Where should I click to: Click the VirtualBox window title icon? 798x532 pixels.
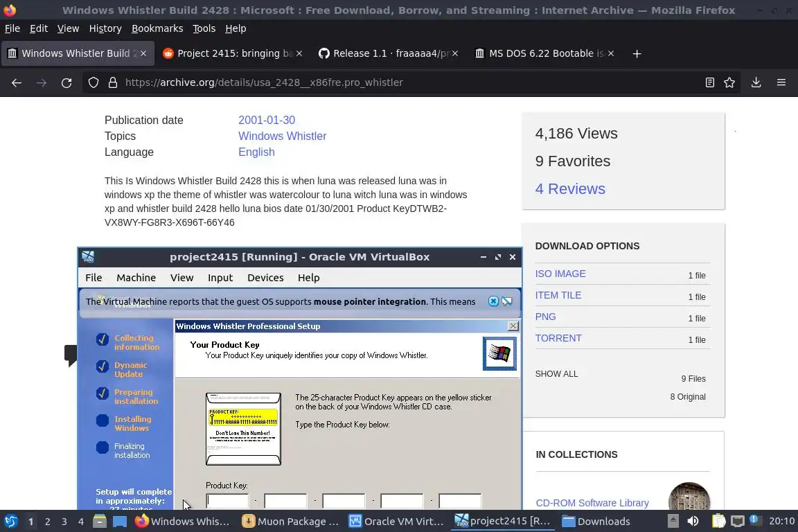[88, 256]
